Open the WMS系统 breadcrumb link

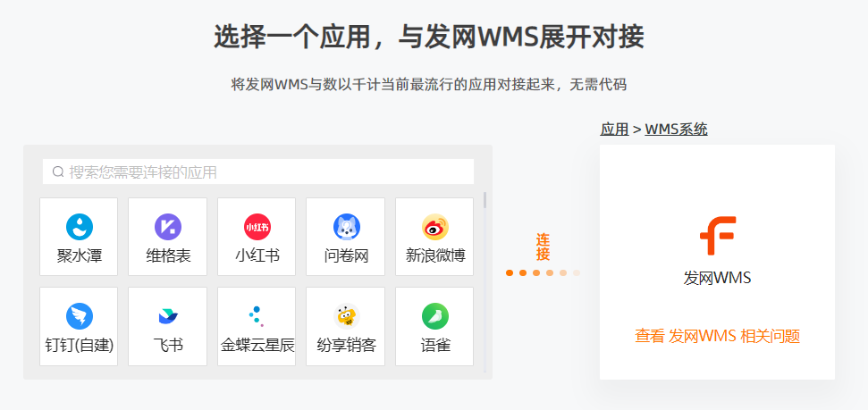pos(676,130)
